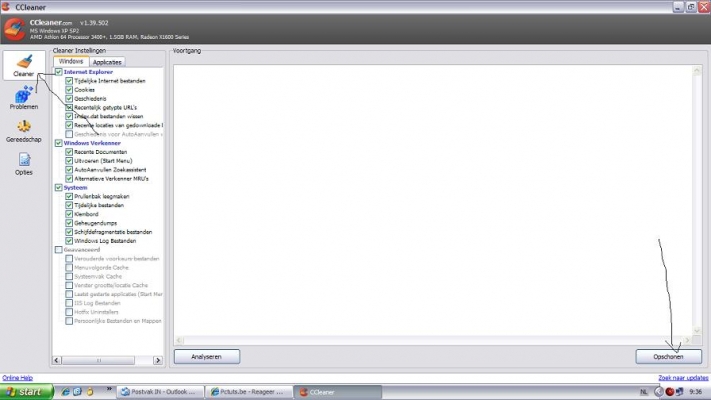
Task: Click settings list scroll right arrow
Action: [x=158, y=360]
